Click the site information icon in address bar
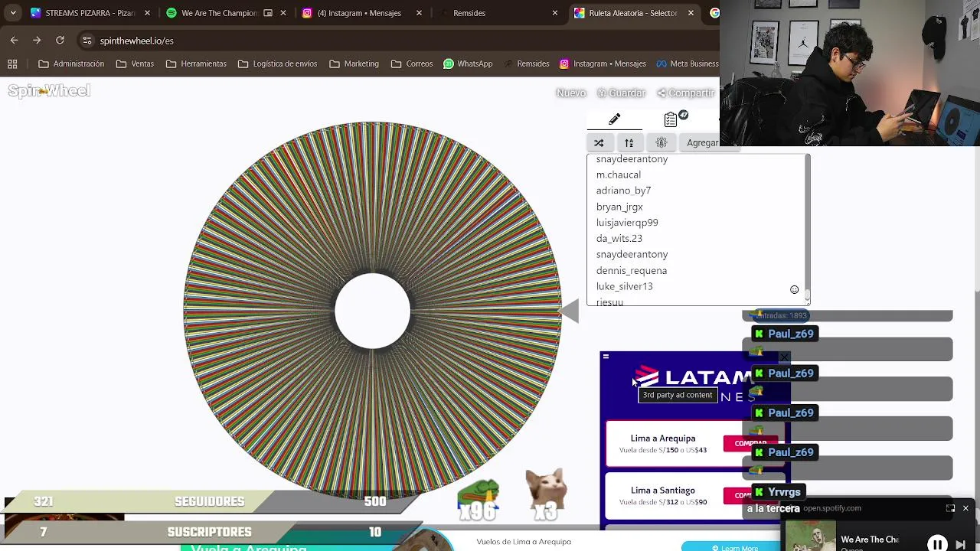The height and width of the screenshot is (551, 980). coord(87,41)
